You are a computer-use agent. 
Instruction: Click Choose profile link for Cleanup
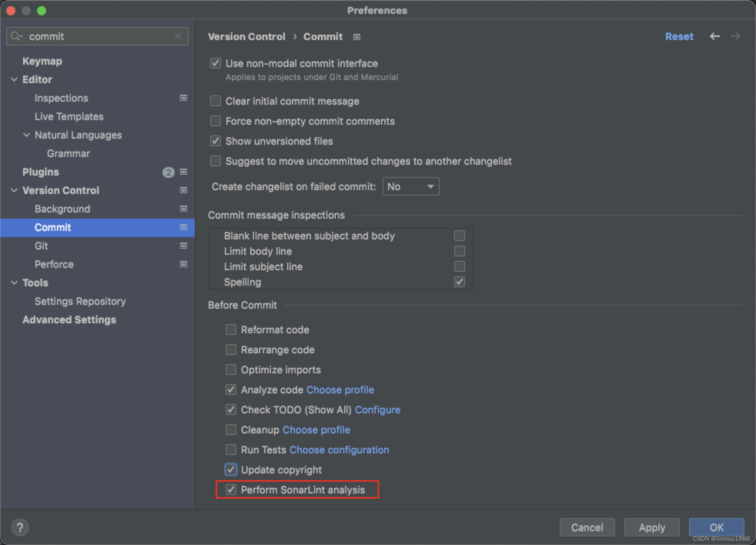[x=316, y=430]
